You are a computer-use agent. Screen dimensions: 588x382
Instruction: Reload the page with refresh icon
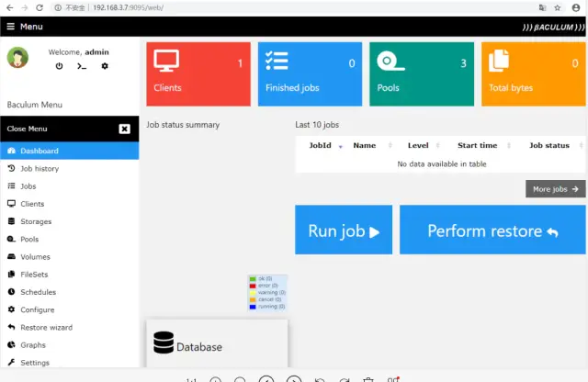(40, 7)
